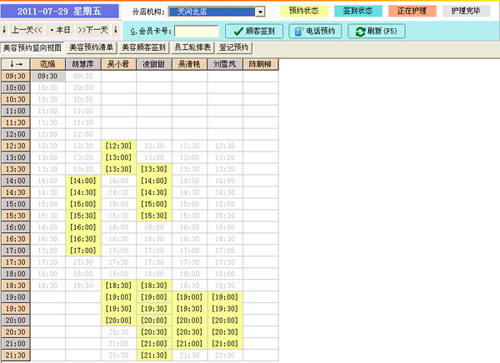Click the 顾客签到 check-in button
500x363 pixels.
254,31
